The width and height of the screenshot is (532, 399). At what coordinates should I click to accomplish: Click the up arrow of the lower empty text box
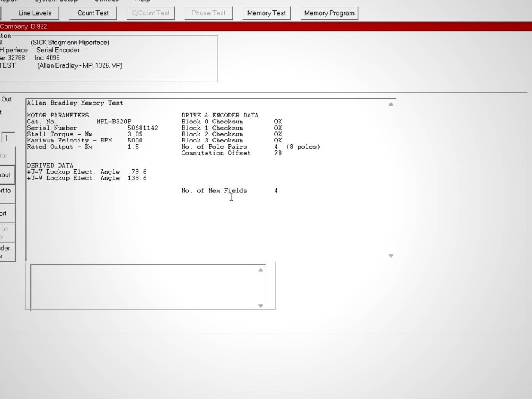261,270
